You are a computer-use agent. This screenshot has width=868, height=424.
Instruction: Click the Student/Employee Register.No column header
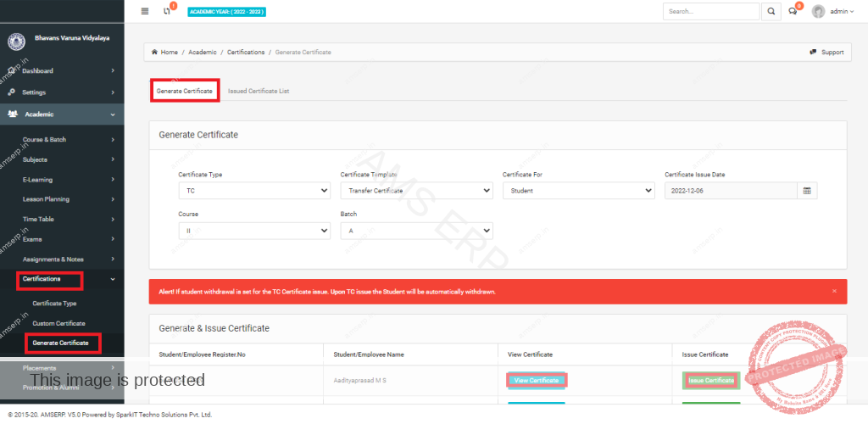tap(202, 354)
